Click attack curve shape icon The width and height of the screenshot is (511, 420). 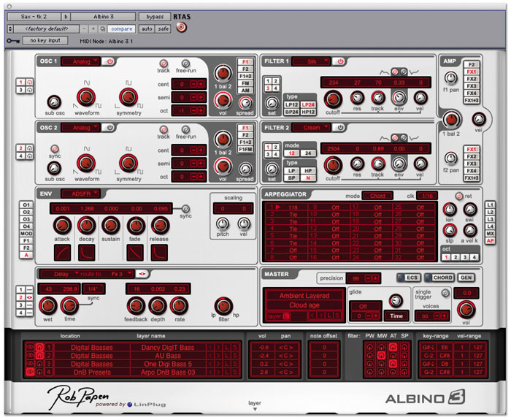point(62,253)
